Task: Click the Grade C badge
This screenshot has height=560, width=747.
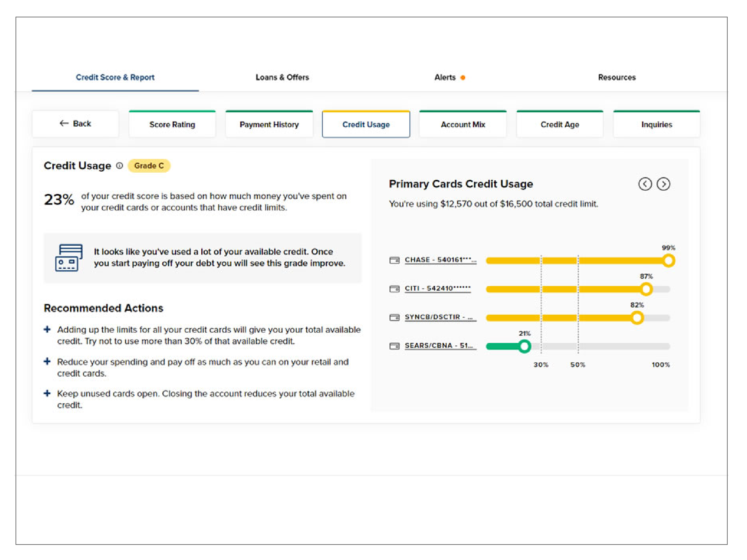Action: point(149,166)
